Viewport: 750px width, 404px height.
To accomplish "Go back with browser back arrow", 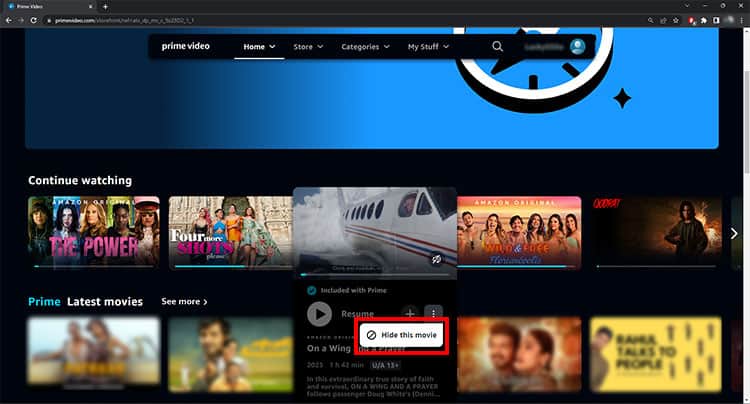I will click(x=9, y=20).
